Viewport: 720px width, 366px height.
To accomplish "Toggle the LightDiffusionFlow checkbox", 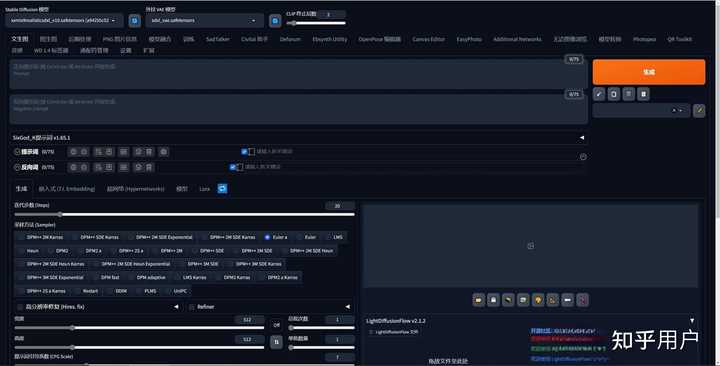I will 371,332.
